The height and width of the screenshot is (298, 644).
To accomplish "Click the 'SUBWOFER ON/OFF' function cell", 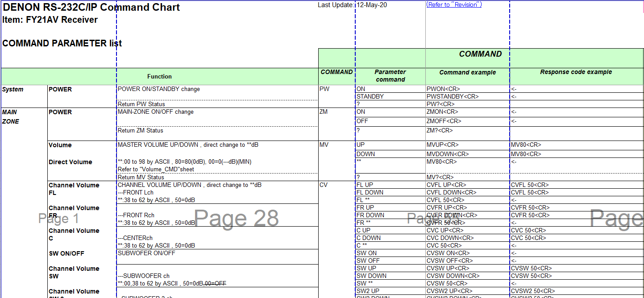I will coord(217,257).
